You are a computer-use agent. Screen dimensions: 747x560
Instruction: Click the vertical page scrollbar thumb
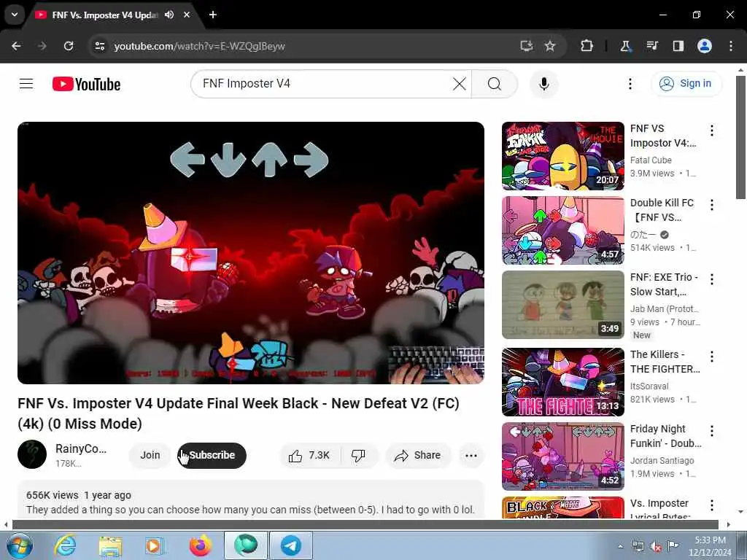point(740,137)
